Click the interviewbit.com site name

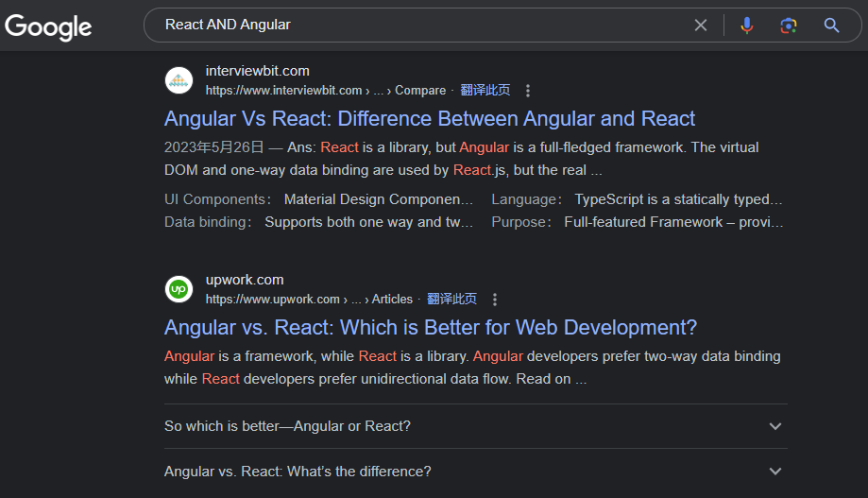(258, 71)
